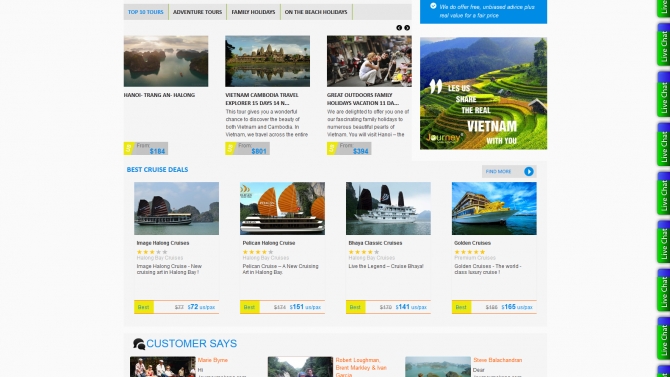This screenshot has width=670, height=377.
Task: Advance tours with right carousel arrow
Action: [407, 28]
